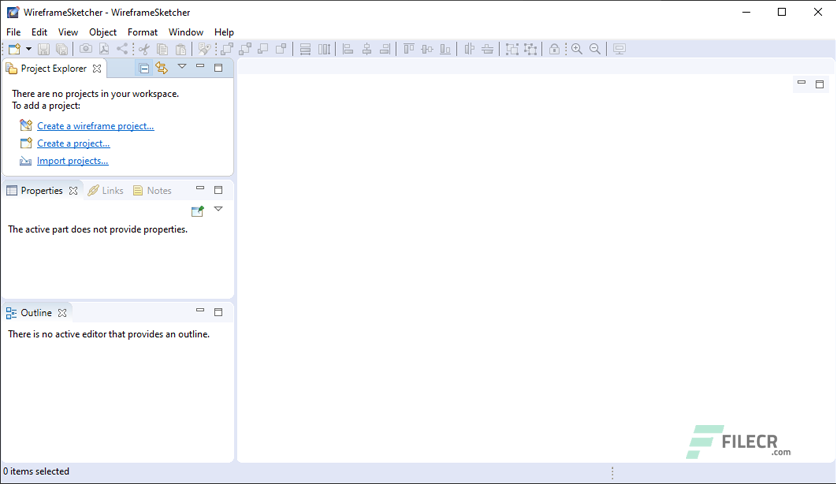Click the Align Left icon
This screenshot has width=836, height=484.
point(348,49)
